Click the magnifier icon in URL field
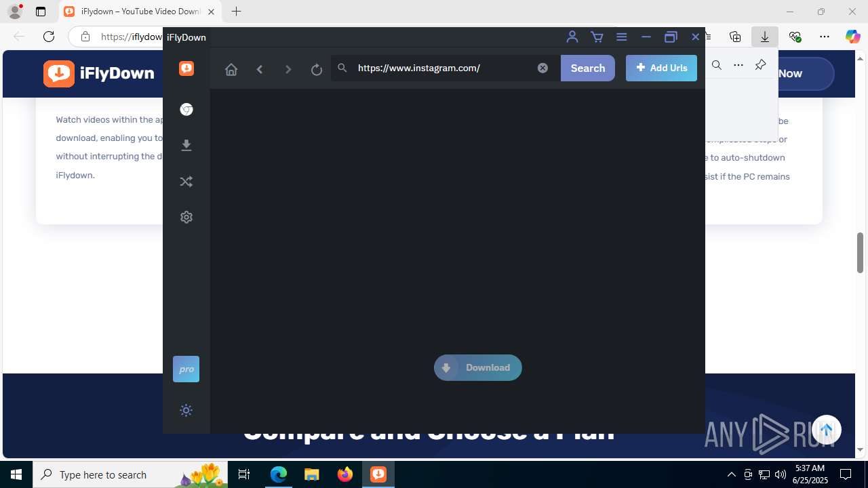 pos(342,68)
